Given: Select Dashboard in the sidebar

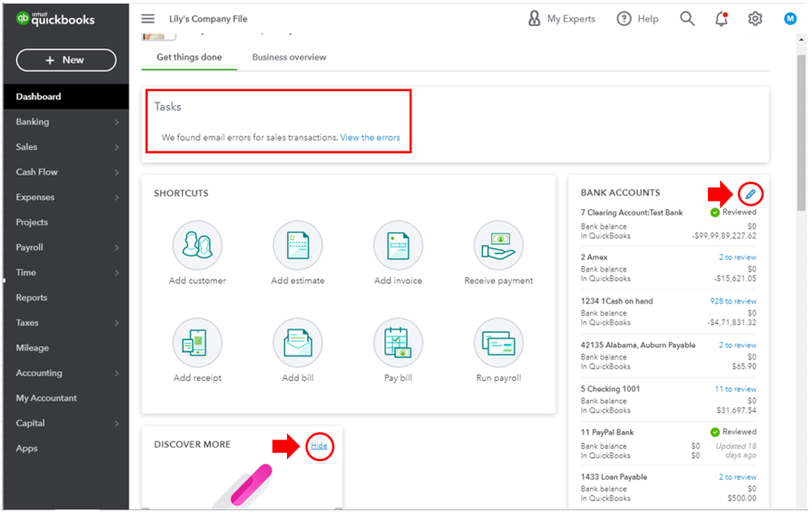Looking at the screenshot, I should click(66, 96).
